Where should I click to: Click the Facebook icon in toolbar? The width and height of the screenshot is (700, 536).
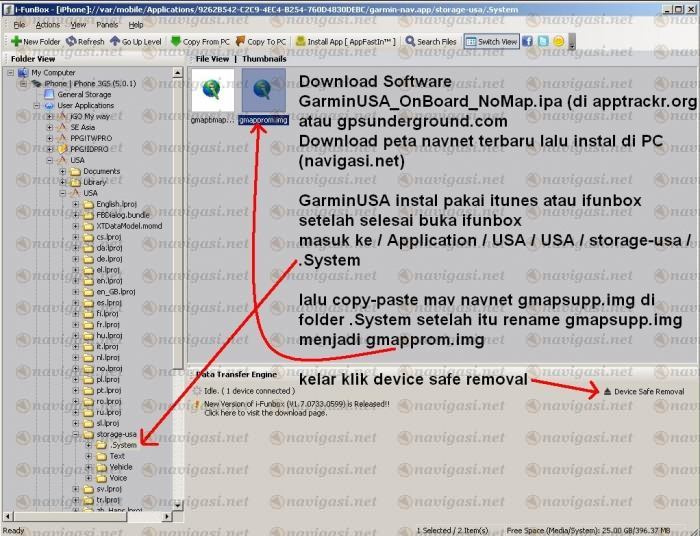click(528, 42)
